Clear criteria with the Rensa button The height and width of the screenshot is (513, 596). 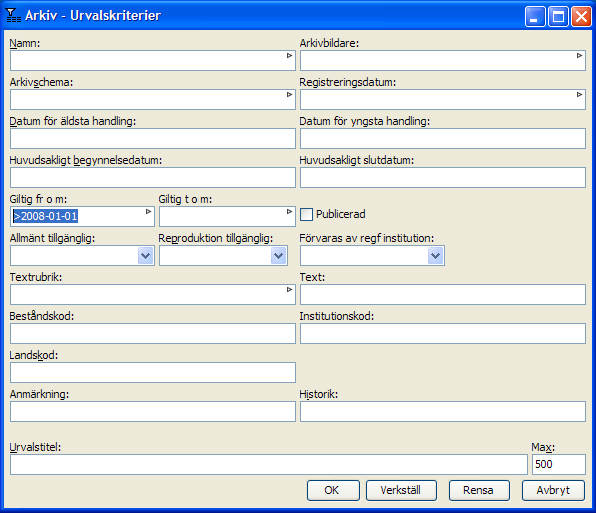coord(479,491)
